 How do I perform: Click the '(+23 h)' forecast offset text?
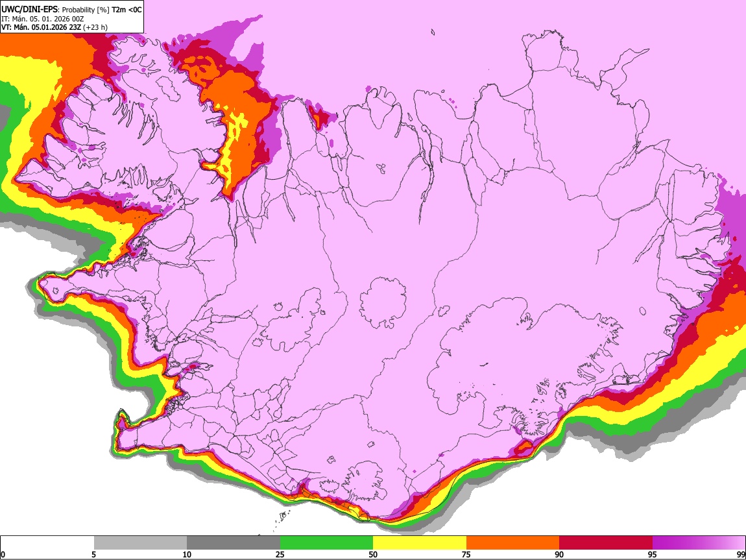(x=95, y=27)
